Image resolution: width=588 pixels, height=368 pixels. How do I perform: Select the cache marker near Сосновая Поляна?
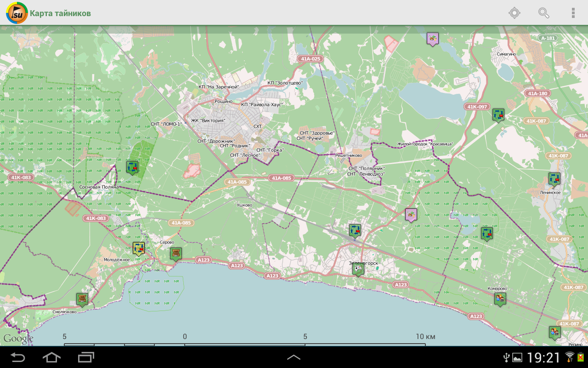click(131, 167)
